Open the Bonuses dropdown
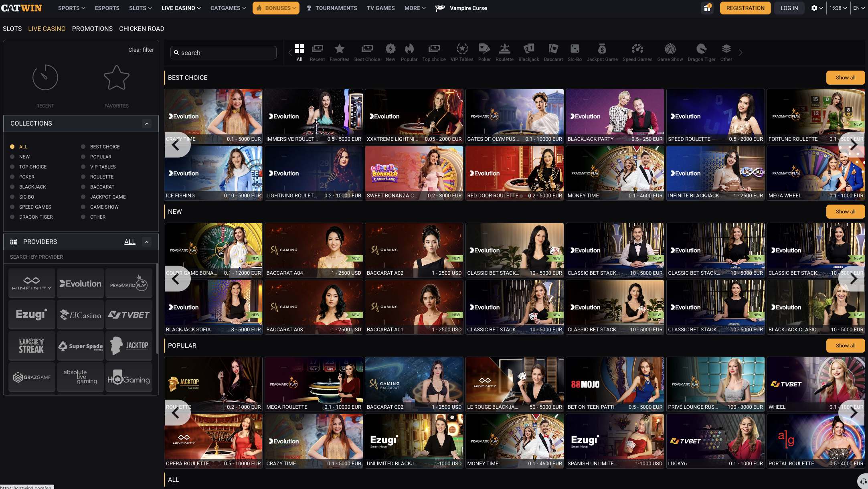 (x=276, y=8)
